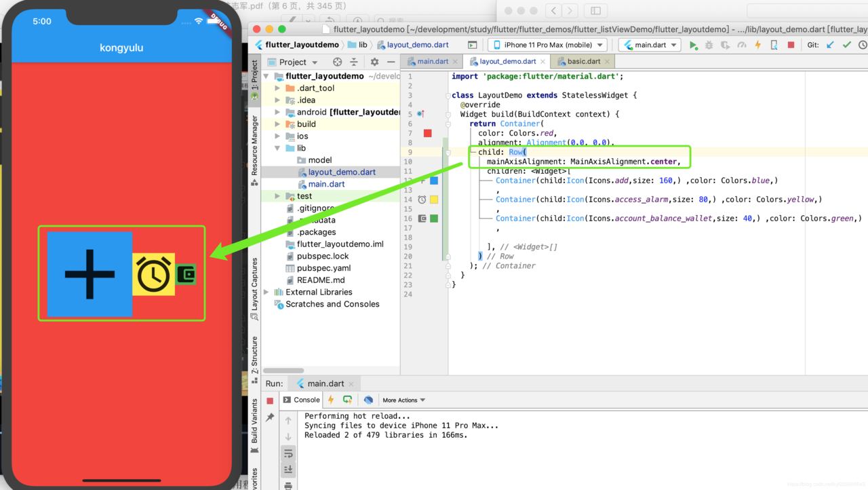Image resolution: width=868 pixels, height=490 pixels.
Task: Open pubspec.yaml in project tree
Action: tap(318, 268)
